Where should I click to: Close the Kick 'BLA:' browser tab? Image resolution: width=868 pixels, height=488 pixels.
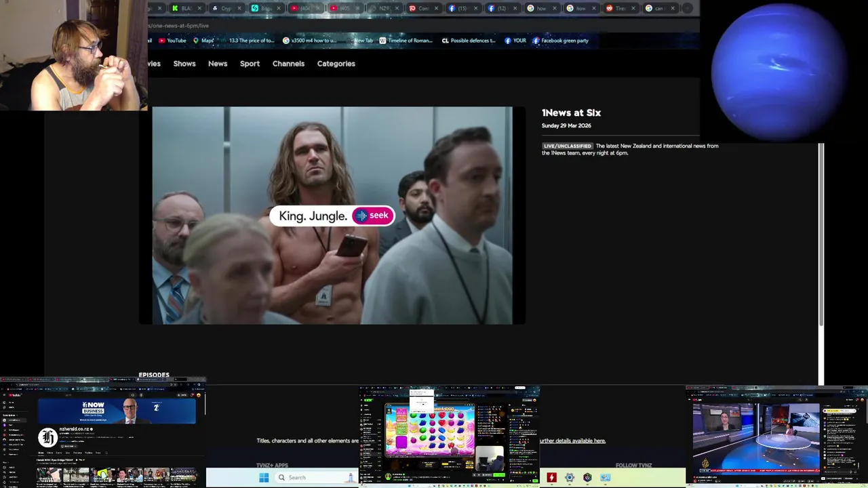coord(200,8)
